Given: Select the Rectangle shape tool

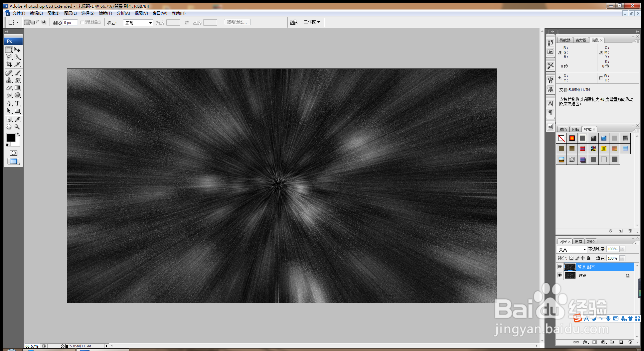Looking at the screenshot, I should tap(18, 111).
